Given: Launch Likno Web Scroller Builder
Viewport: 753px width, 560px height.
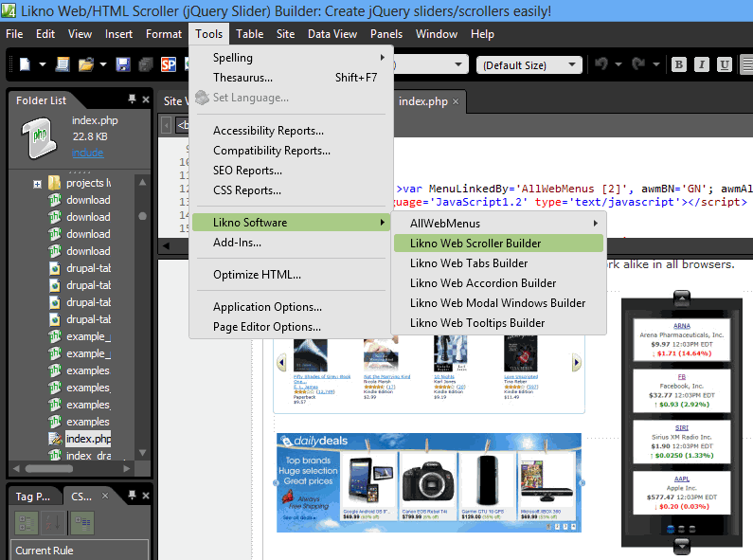Looking at the screenshot, I should [498, 243].
